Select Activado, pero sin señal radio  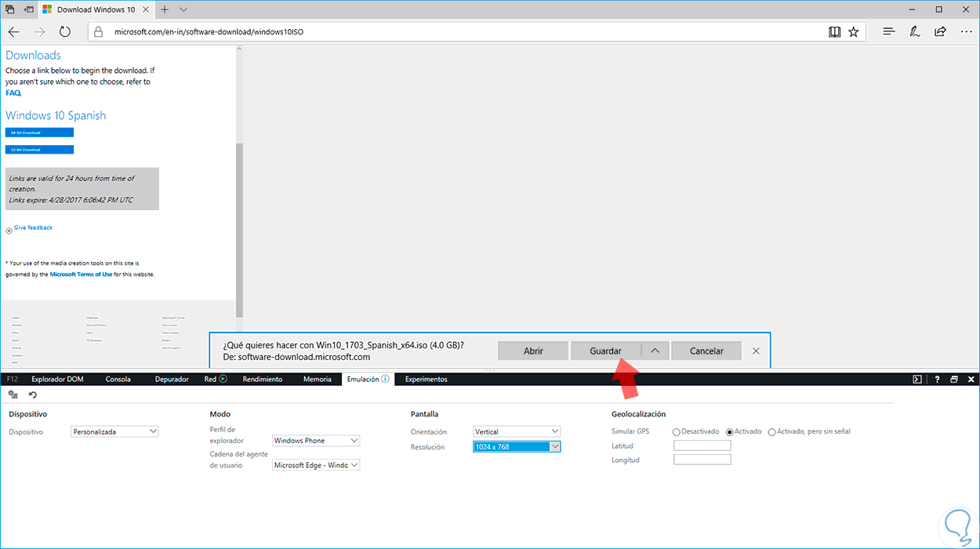(x=772, y=432)
